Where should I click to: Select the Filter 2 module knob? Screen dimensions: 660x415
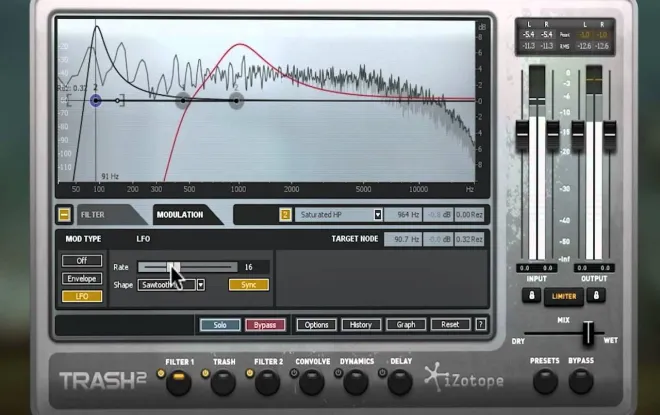point(267,383)
